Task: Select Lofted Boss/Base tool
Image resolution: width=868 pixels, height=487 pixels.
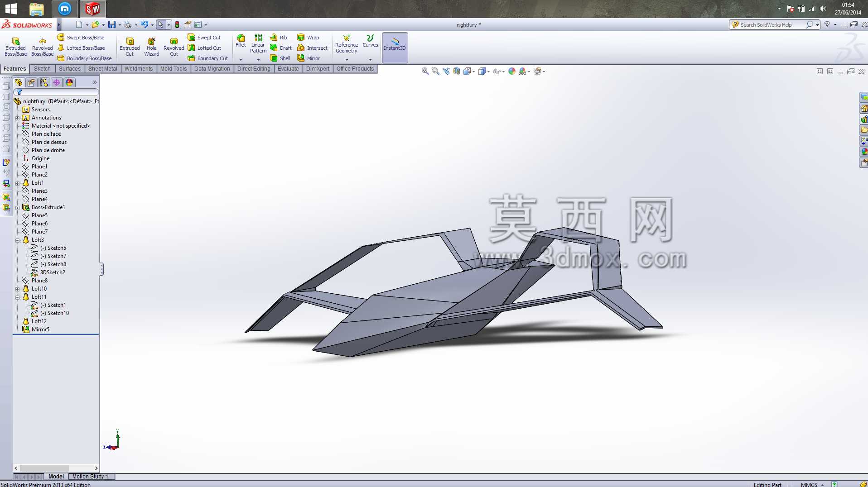Action: click(81, 48)
